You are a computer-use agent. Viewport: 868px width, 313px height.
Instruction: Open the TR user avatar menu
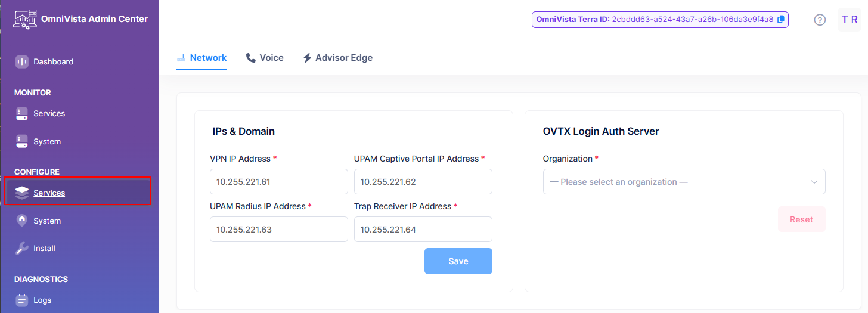850,20
